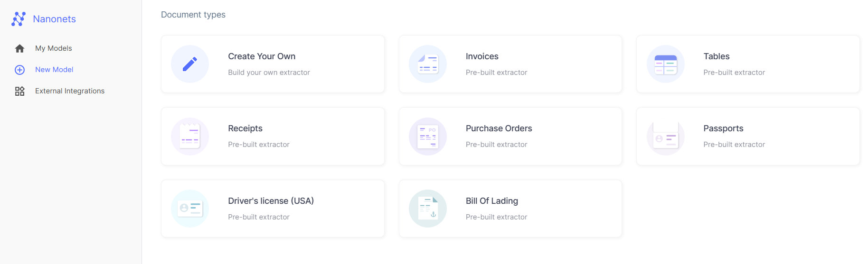This screenshot has width=868, height=264.
Task: Click the plus circle New Model icon
Action: [19, 70]
